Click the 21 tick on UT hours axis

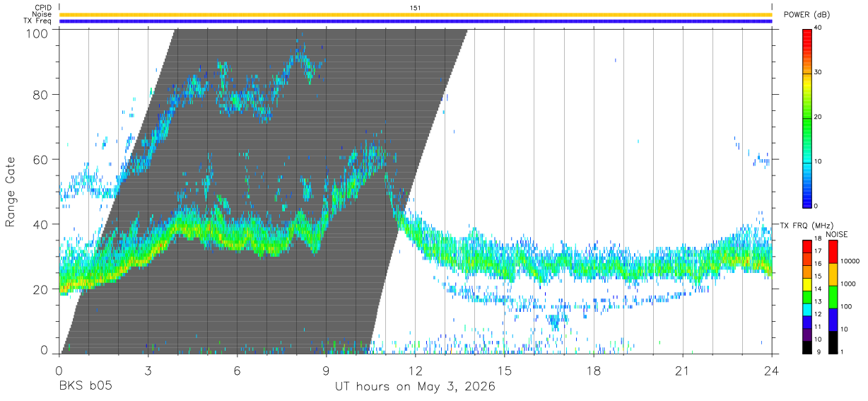coord(683,371)
